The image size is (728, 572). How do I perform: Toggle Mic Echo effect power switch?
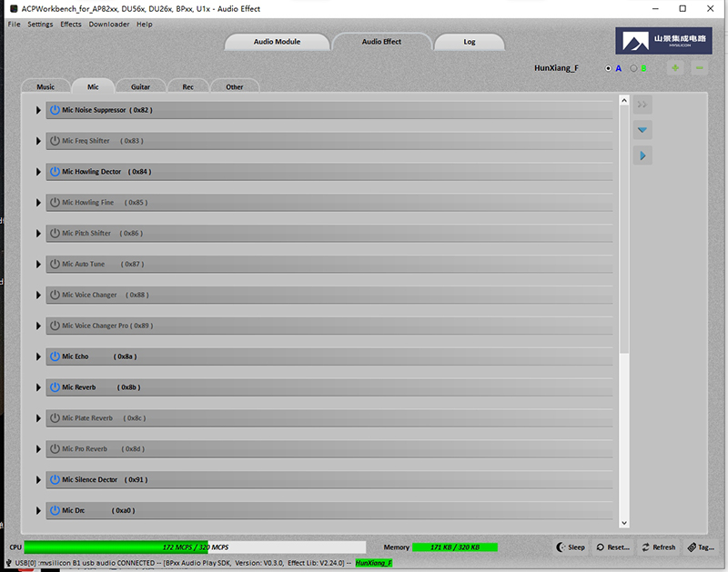tap(55, 356)
